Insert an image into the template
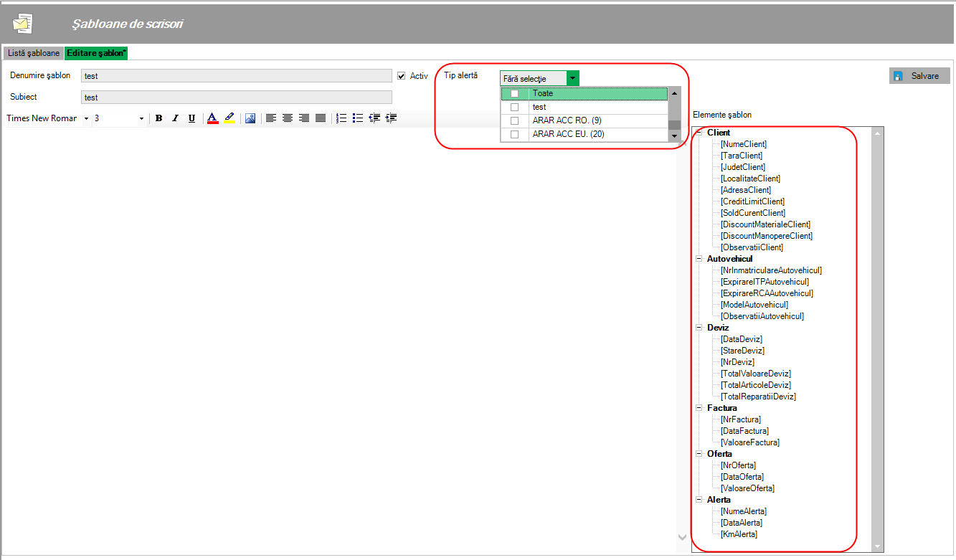 [x=250, y=118]
